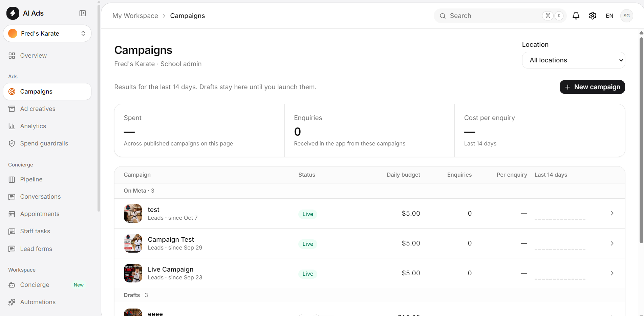Click the Overview grid icon
Screen dimensions: 644x316
[x=12, y=56]
